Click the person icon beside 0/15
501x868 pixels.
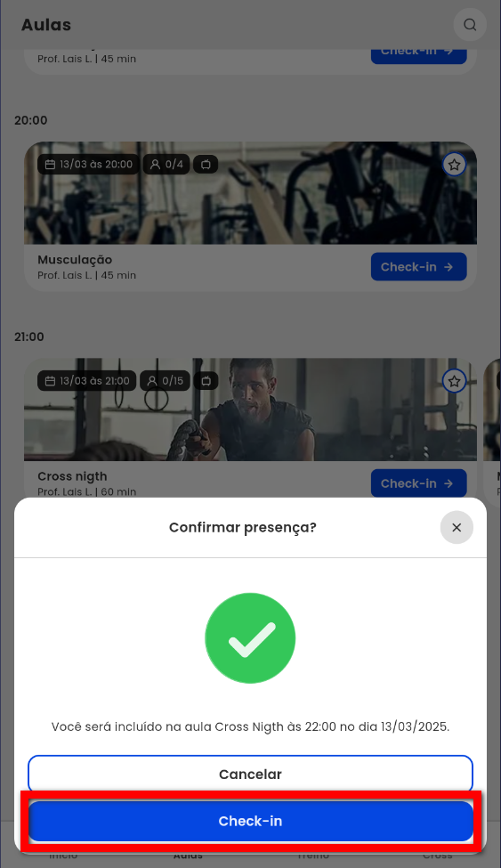(x=152, y=381)
